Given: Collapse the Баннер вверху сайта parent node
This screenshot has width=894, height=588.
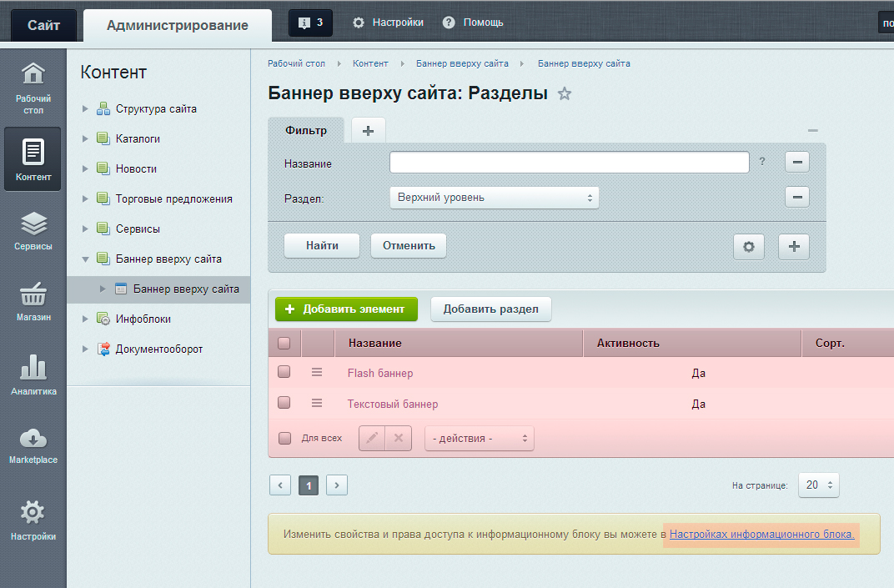Looking at the screenshot, I should (x=85, y=259).
